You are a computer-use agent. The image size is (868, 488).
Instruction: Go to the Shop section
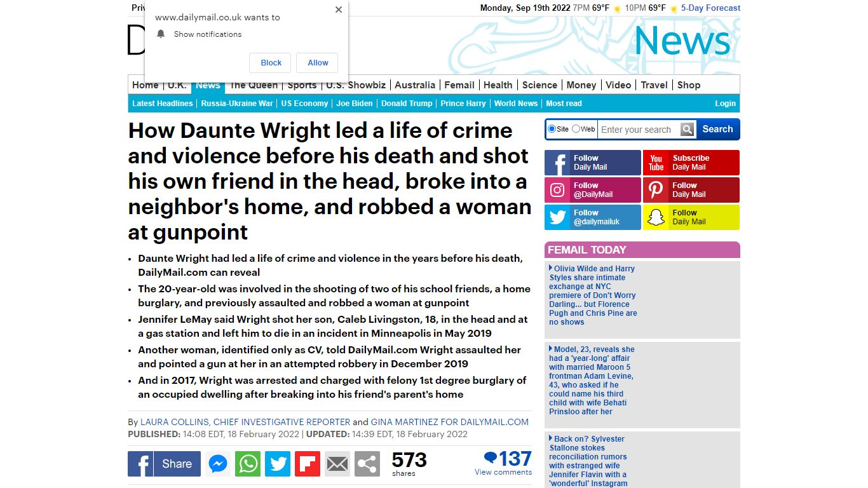click(x=689, y=85)
